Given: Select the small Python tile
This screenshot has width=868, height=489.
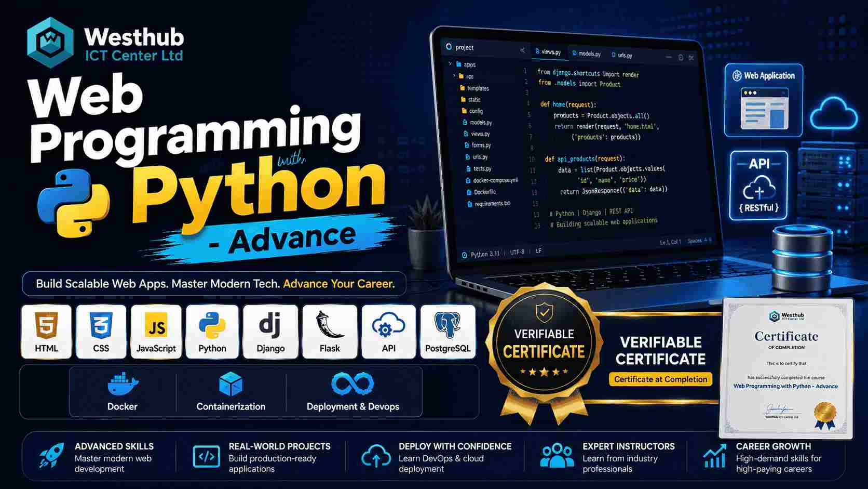Looking at the screenshot, I should pyautogui.click(x=212, y=332).
